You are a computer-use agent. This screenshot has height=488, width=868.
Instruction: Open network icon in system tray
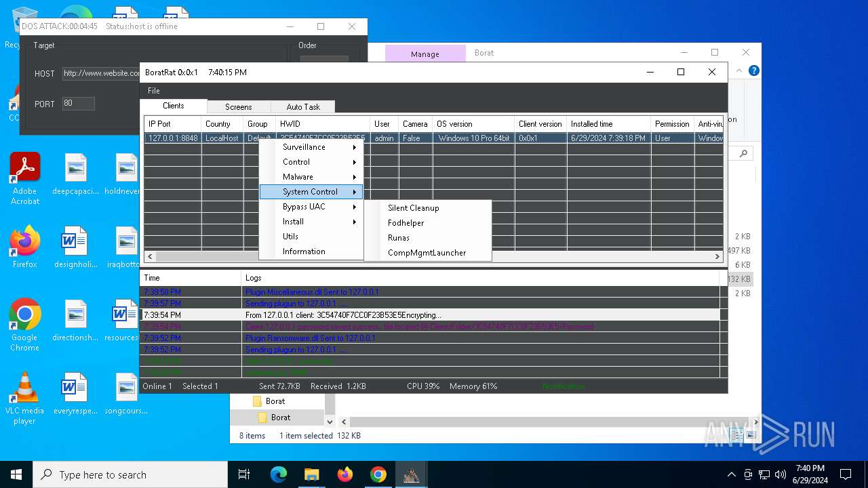pos(764,474)
